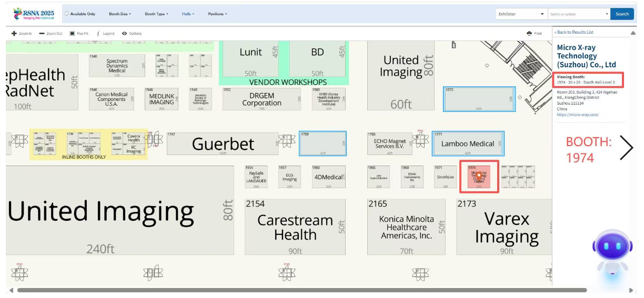
Task: Click the RSNA 2025 logo
Action: point(34,14)
